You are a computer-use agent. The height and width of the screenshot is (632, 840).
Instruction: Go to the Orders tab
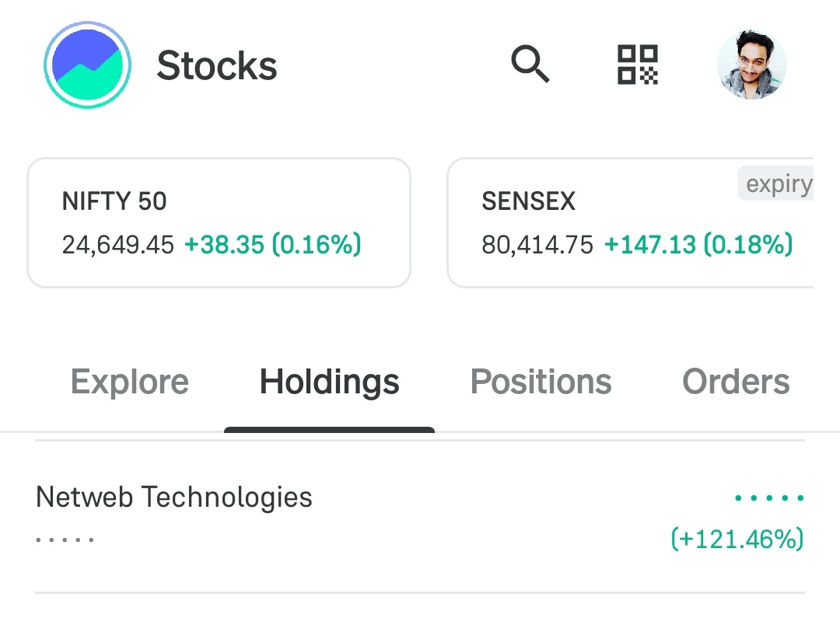[736, 382]
